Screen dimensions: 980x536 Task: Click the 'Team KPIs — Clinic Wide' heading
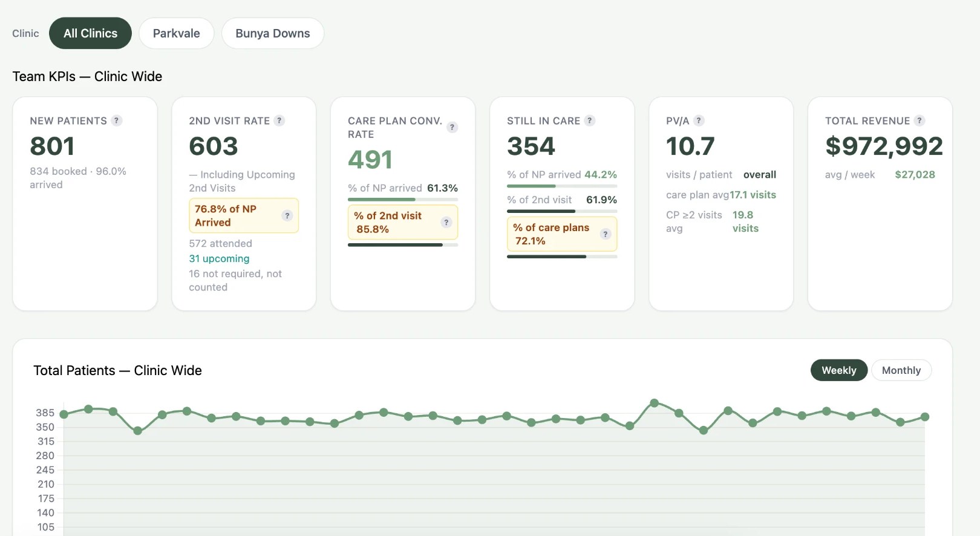click(87, 76)
